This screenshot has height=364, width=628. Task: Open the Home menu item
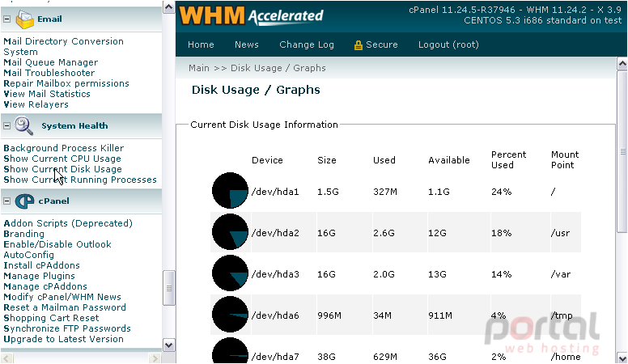[x=201, y=44]
